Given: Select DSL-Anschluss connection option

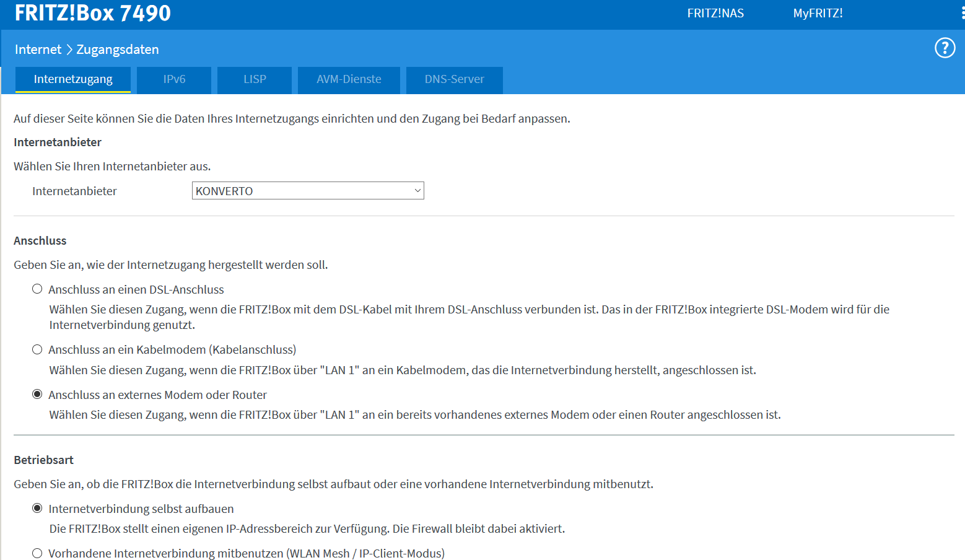Looking at the screenshot, I should click(37, 289).
